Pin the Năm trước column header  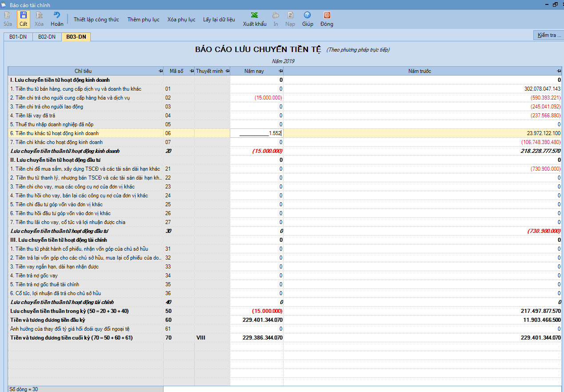tap(559, 71)
